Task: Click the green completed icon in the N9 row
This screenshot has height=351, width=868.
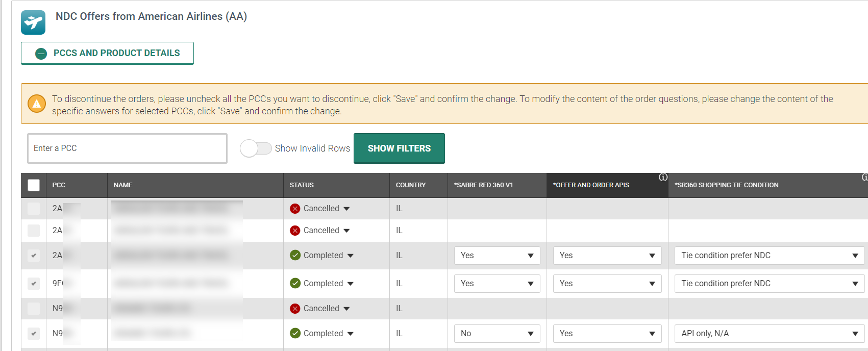Action: [295, 333]
